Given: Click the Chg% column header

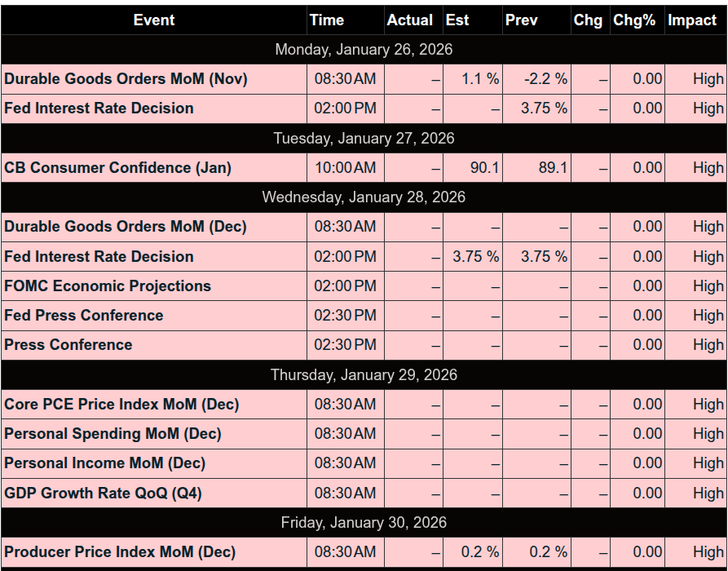Looking at the screenshot, I should [634, 20].
